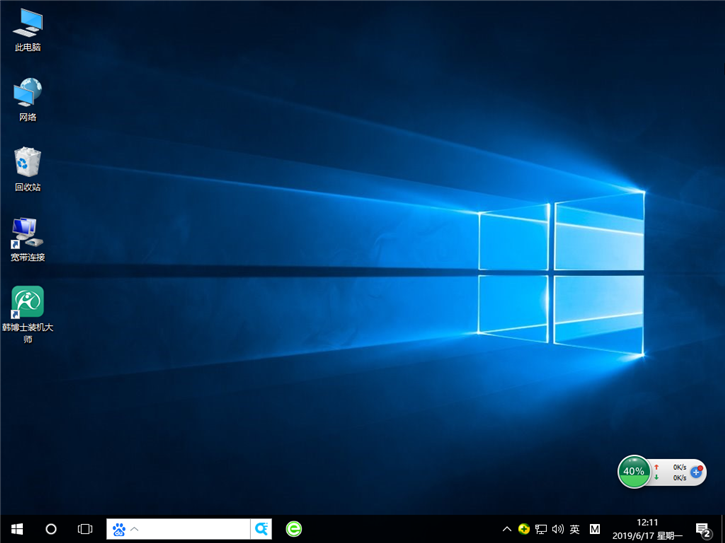Click the speaker volume tray icon
The image size is (725, 543).
pos(557,529)
